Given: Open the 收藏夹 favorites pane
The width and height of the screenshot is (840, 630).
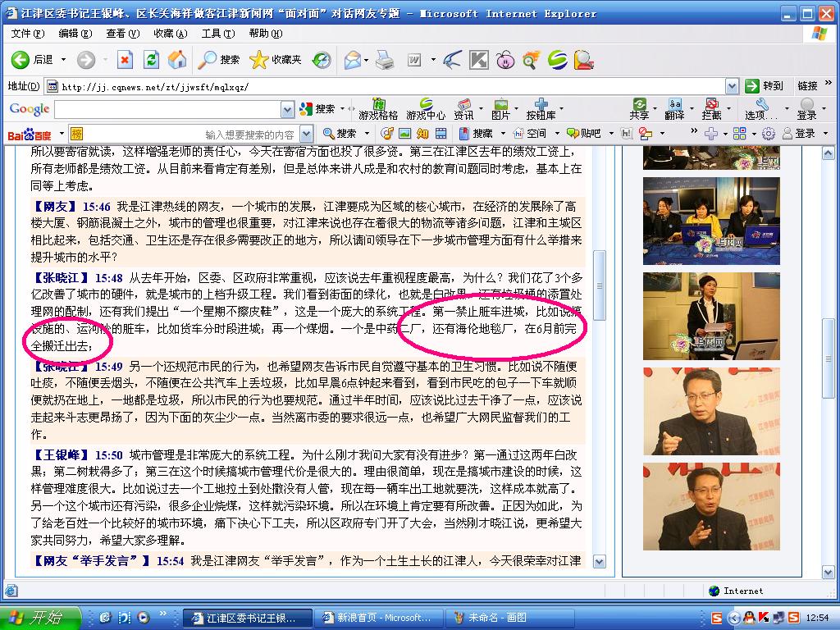Looking at the screenshot, I should (x=276, y=59).
